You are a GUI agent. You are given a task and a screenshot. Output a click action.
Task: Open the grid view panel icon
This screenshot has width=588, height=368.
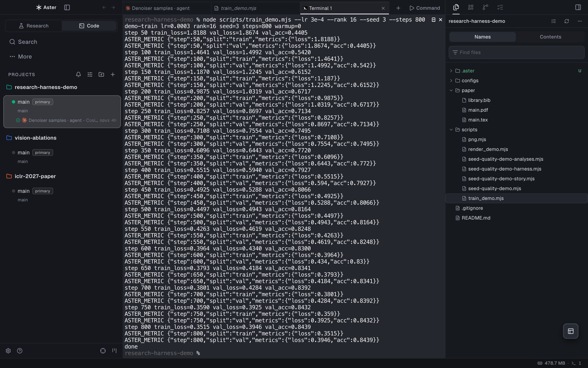[471, 7]
